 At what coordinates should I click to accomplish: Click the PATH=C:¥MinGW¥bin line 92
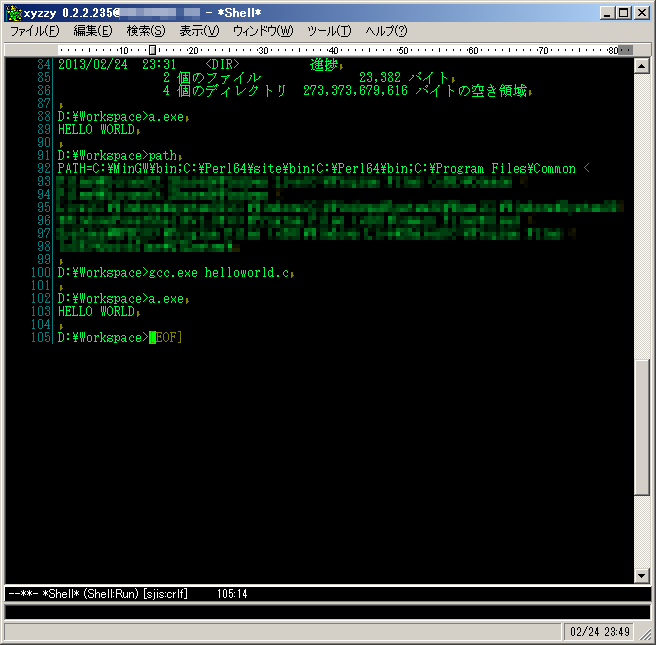316,169
